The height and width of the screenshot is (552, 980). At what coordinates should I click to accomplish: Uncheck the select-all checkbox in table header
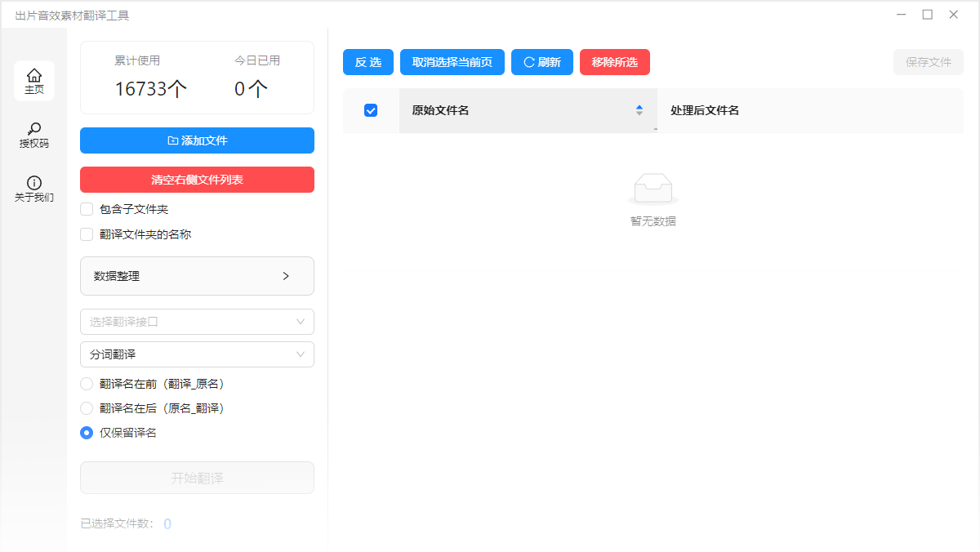click(370, 110)
